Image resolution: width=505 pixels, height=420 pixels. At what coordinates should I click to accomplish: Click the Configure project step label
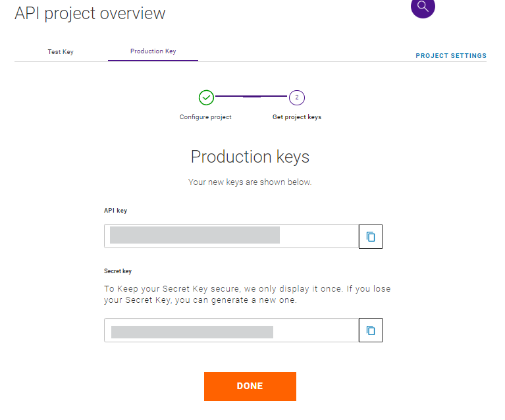(x=205, y=117)
